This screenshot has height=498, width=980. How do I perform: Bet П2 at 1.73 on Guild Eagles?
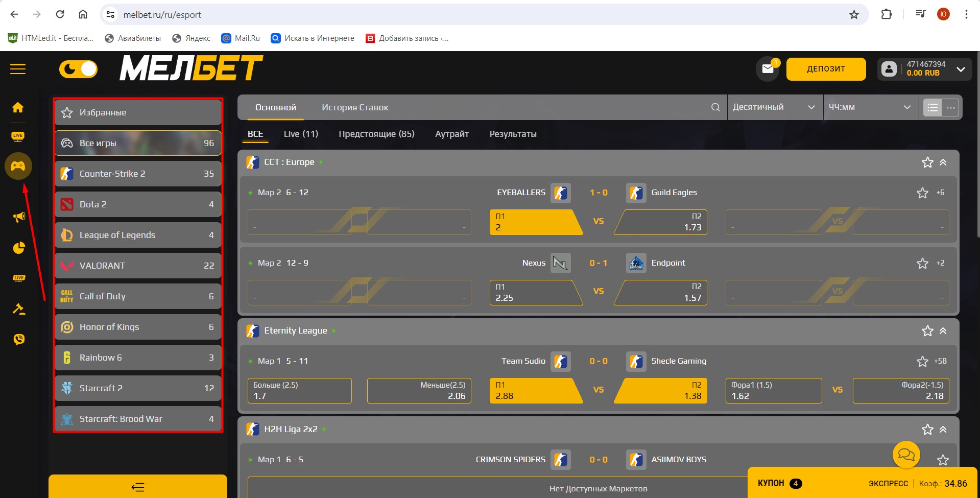(x=661, y=222)
